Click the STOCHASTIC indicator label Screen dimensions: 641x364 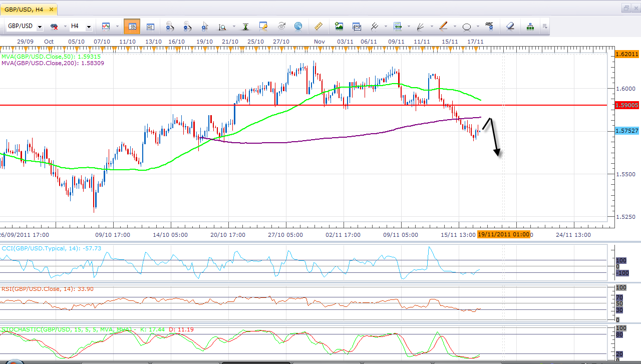click(x=98, y=329)
